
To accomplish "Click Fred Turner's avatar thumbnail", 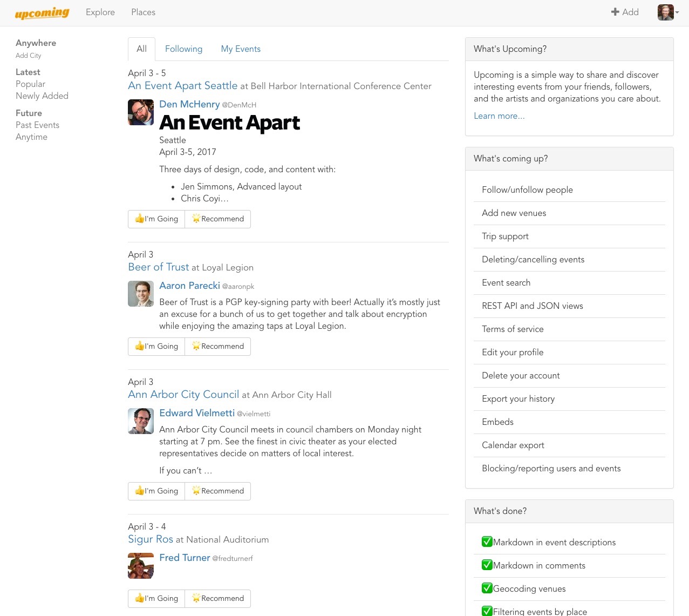I will [141, 566].
